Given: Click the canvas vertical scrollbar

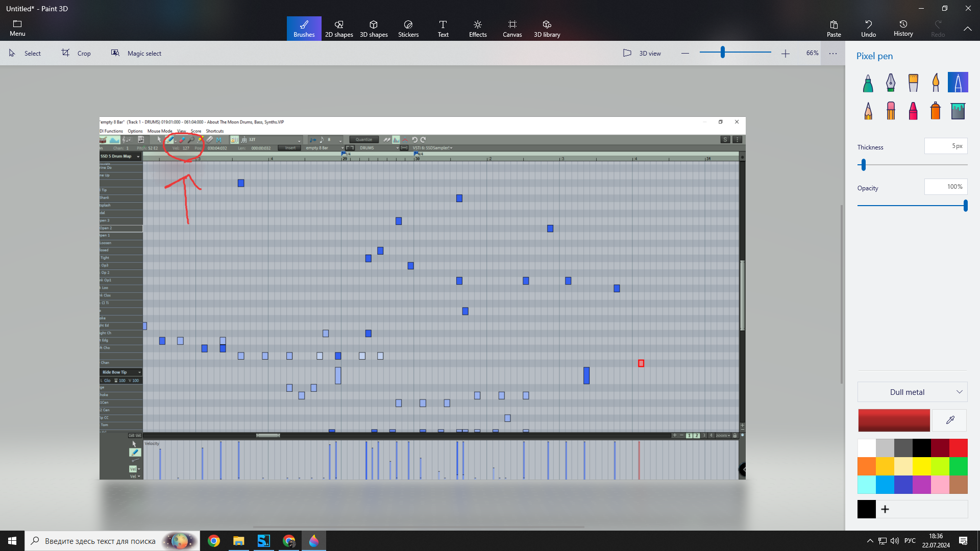Looking at the screenshot, I should (x=842, y=293).
